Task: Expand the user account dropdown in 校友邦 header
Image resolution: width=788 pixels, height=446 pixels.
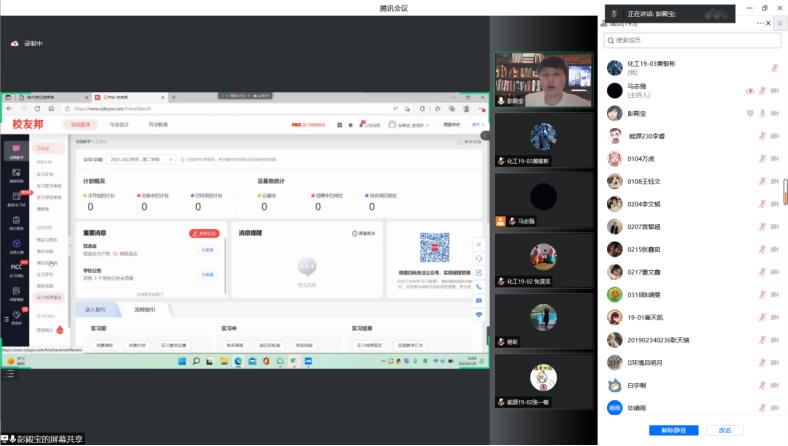Action: tap(411, 125)
